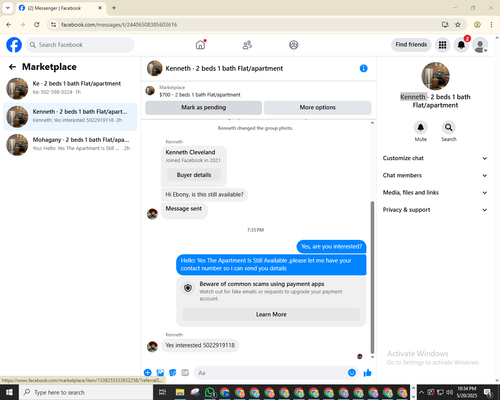
Task: Click the 'Hi Ebony, is this still available?' message
Action: coord(204,194)
